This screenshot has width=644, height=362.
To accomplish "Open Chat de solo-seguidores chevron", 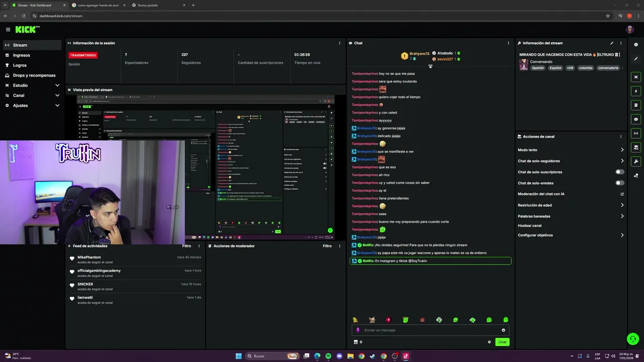I will click(622, 161).
